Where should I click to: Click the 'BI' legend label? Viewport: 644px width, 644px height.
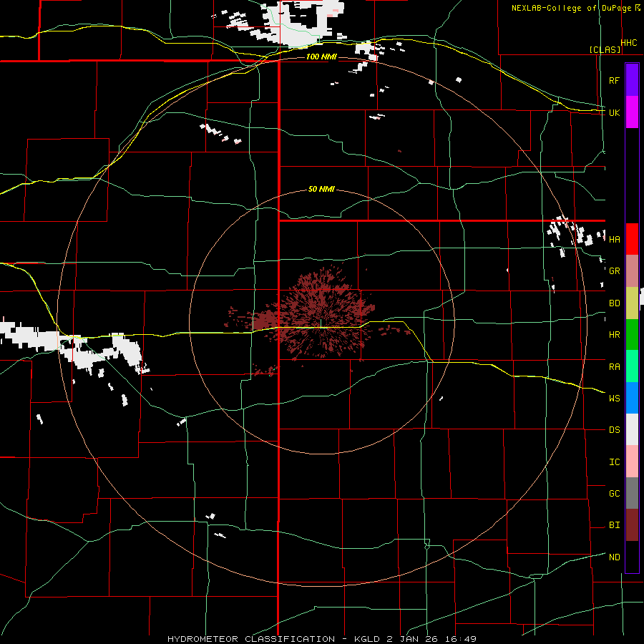[614, 525]
